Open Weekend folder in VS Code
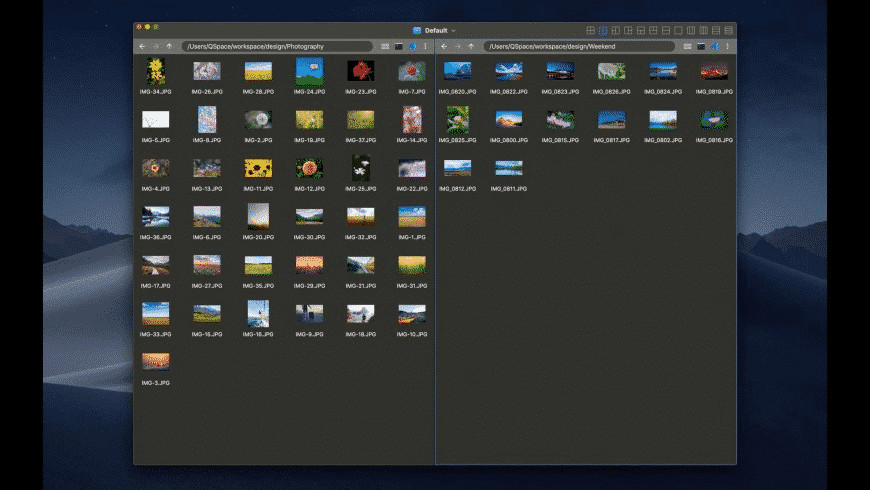 coord(715,47)
